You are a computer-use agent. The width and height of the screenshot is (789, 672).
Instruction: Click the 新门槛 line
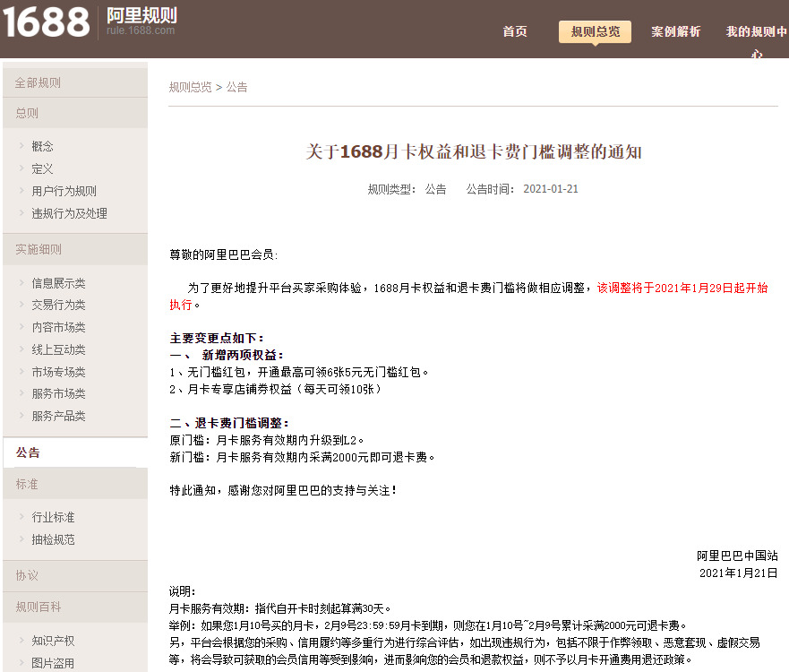pos(302,458)
